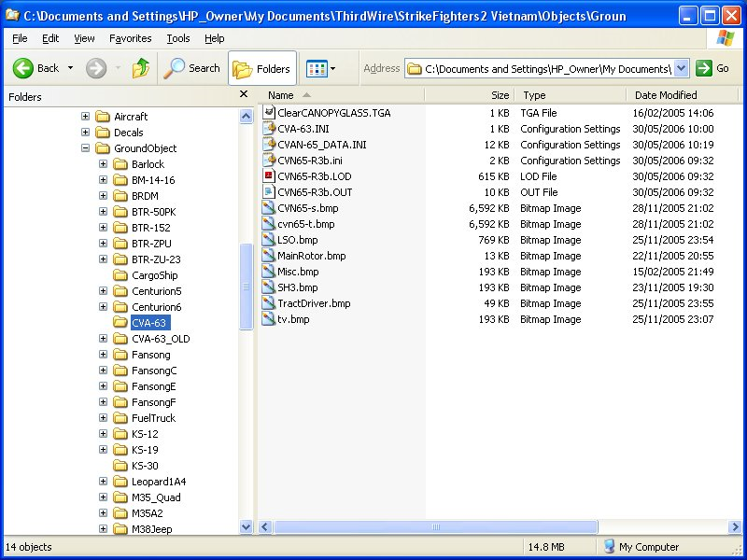
Task: Select the ClearCANOPYGLASS.TGA file icon
Action: click(x=269, y=113)
